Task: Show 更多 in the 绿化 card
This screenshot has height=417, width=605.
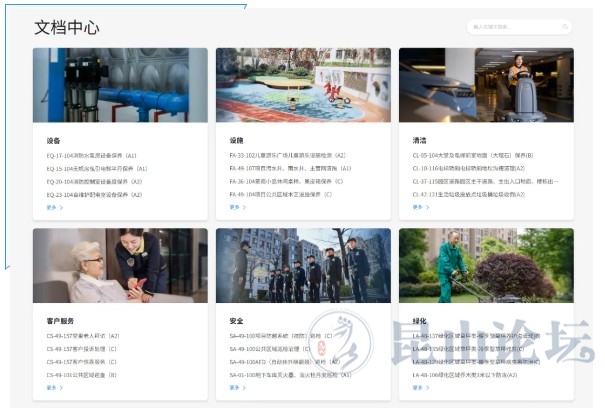Action: tap(420, 387)
